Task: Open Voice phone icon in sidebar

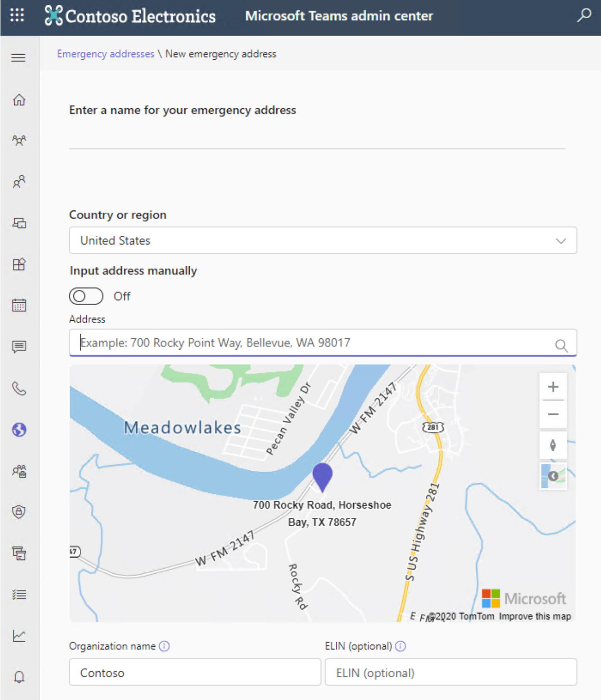Action: [x=19, y=389]
